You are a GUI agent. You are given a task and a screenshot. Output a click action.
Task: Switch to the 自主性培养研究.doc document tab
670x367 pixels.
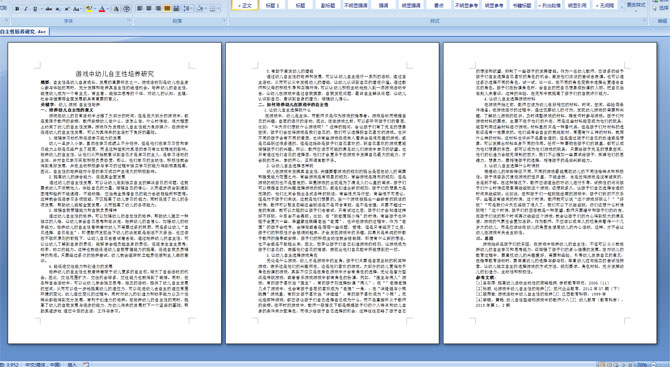(x=24, y=32)
